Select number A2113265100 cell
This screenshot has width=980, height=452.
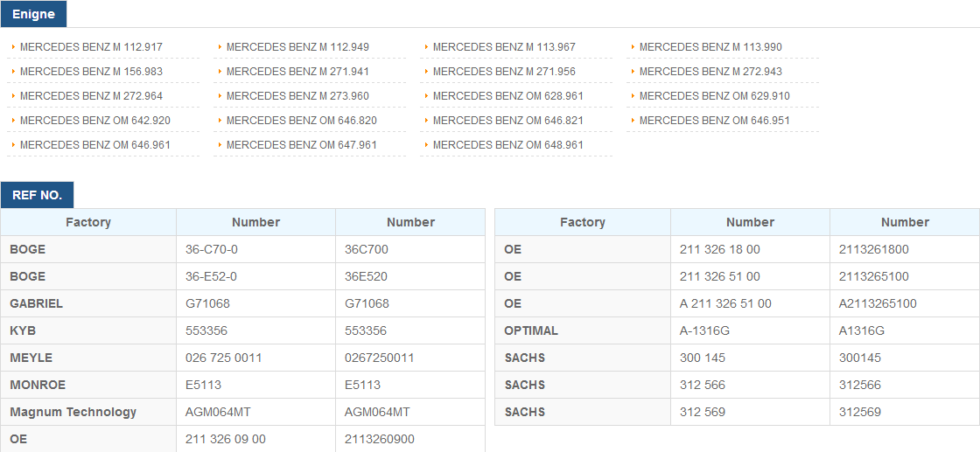(905, 304)
